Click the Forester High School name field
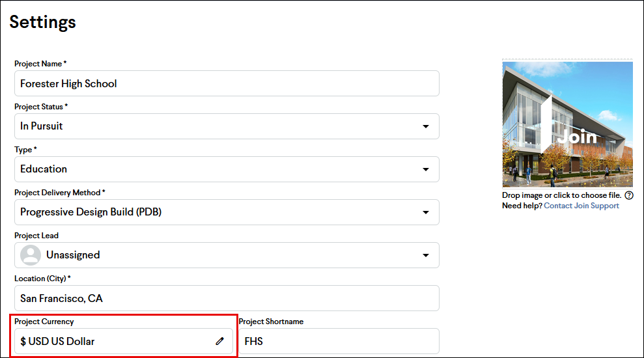Image resolution: width=644 pixels, height=358 pixels. pyautogui.click(x=227, y=83)
